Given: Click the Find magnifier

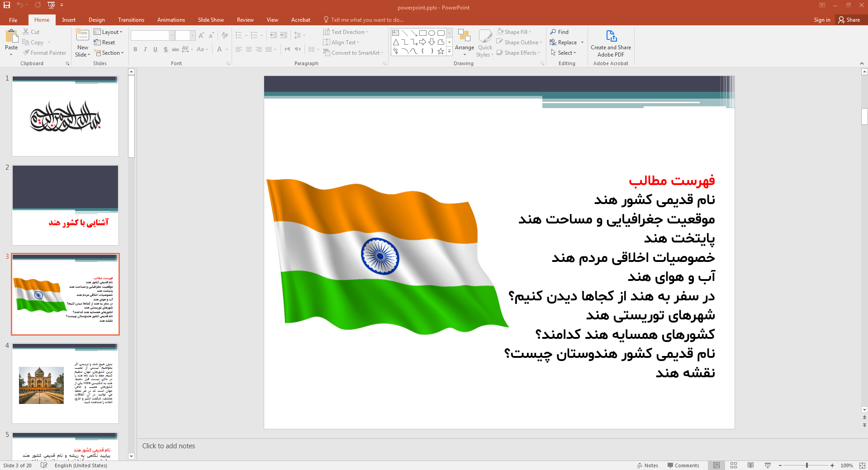Looking at the screenshot, I should point(560,32).
